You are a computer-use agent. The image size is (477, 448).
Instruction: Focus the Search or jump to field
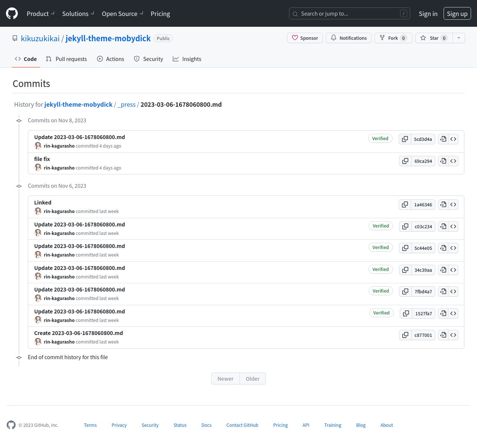pyautogui.click(x=350, y=14)
